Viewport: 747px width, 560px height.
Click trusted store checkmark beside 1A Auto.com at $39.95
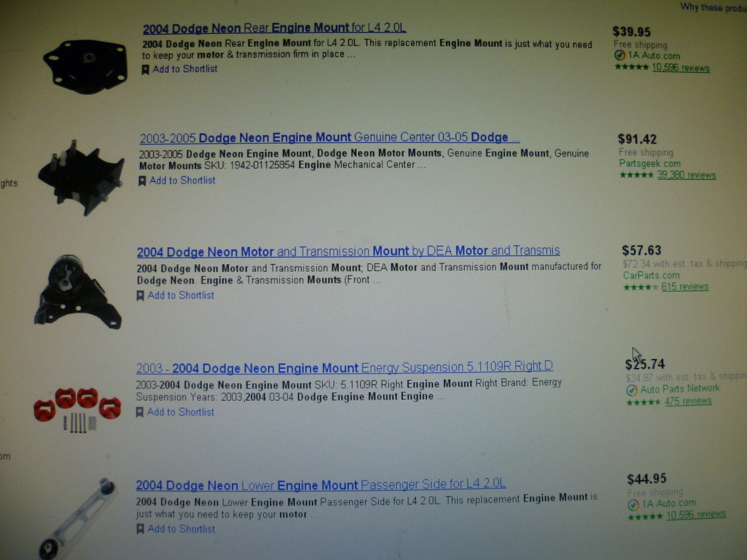coord(620,56)
